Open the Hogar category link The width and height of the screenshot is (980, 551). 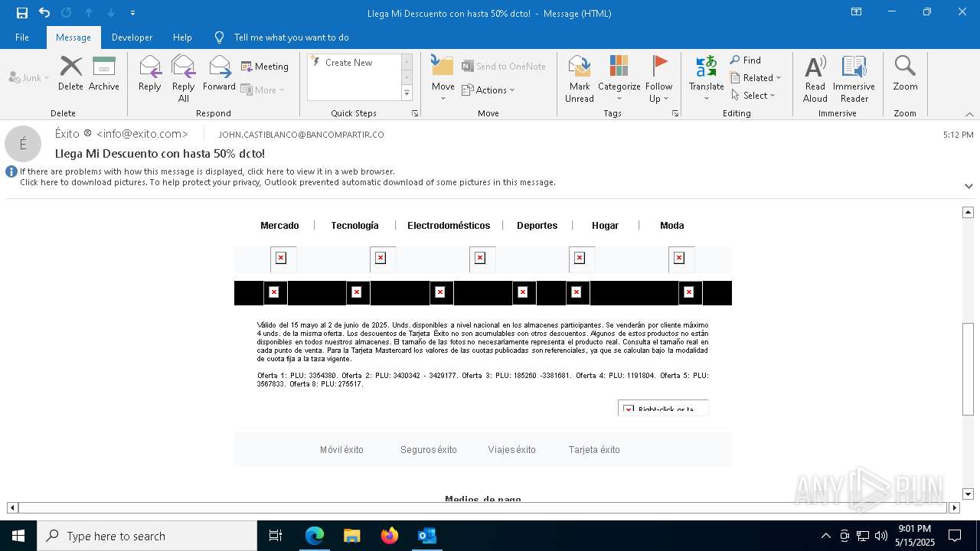605,225
